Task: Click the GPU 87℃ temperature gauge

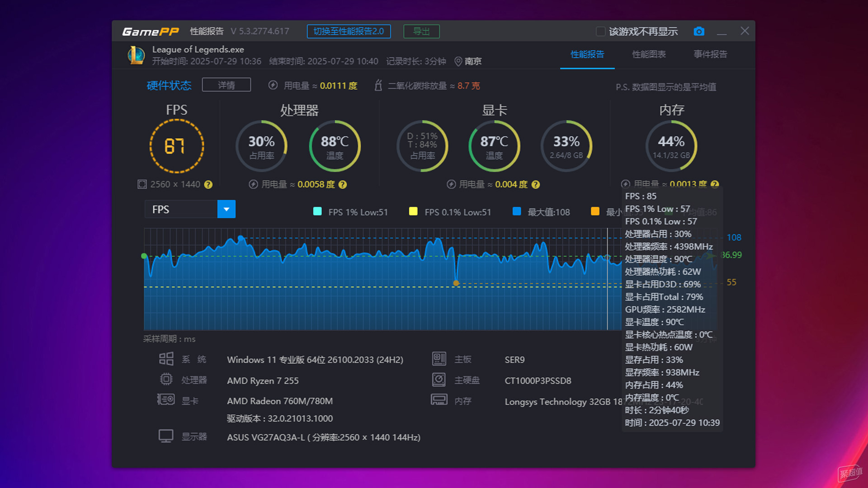Action: (x=494, y=146)
